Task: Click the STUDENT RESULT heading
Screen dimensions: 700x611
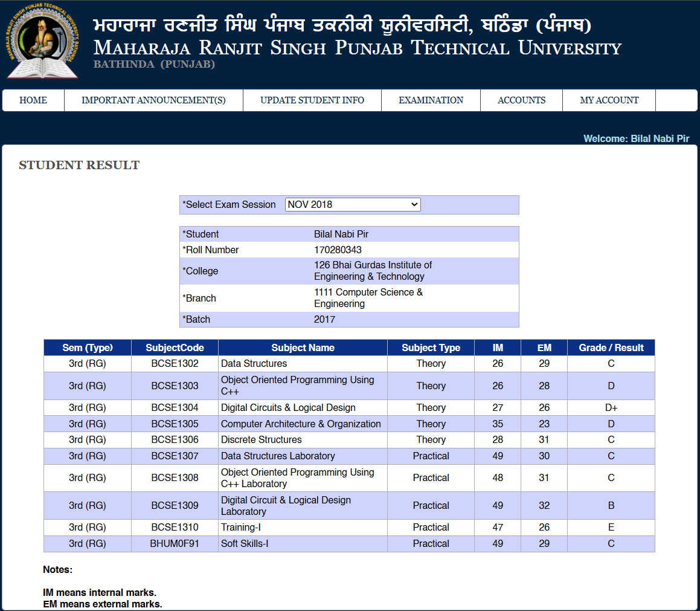Action: 79,166
